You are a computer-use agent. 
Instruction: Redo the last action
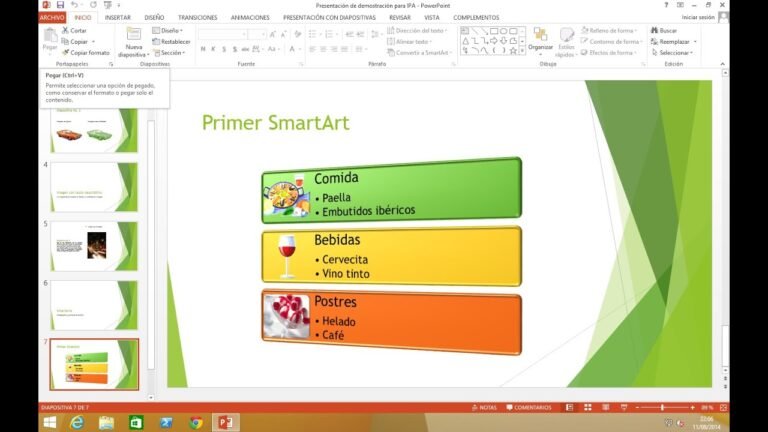(x=93, y=5)
